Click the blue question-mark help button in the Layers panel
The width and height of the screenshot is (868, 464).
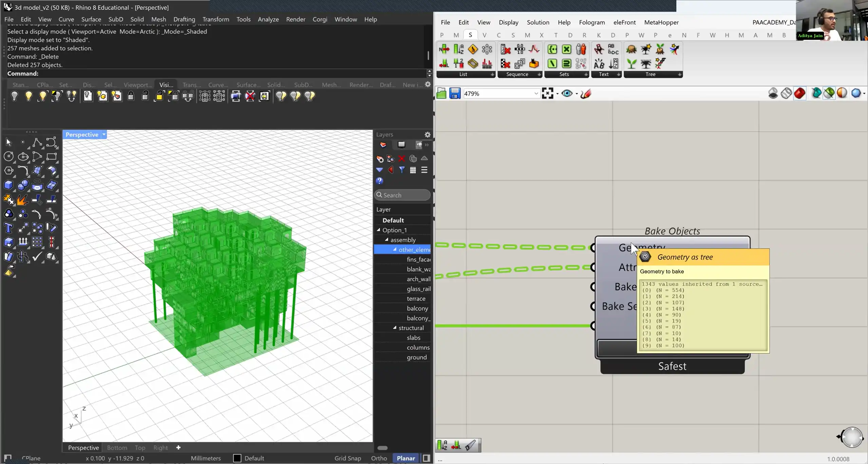379,181
